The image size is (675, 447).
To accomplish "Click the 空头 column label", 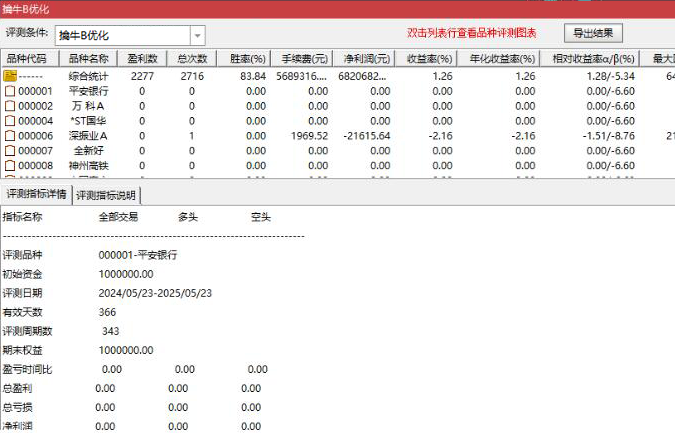I will 261,217.
